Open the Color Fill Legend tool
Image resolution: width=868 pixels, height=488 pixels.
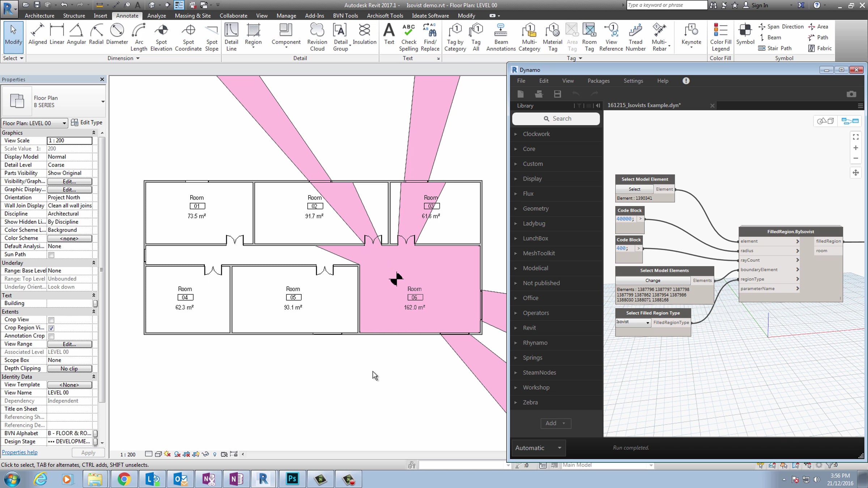(720, 38)
